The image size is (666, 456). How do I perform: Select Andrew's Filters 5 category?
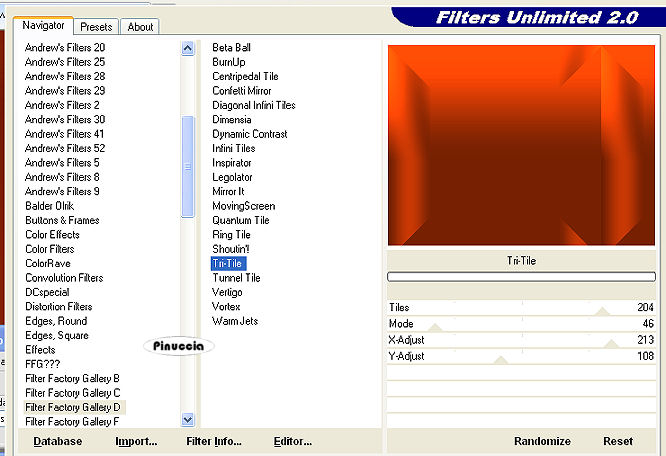pyautogui.click(x=62, y=163)
